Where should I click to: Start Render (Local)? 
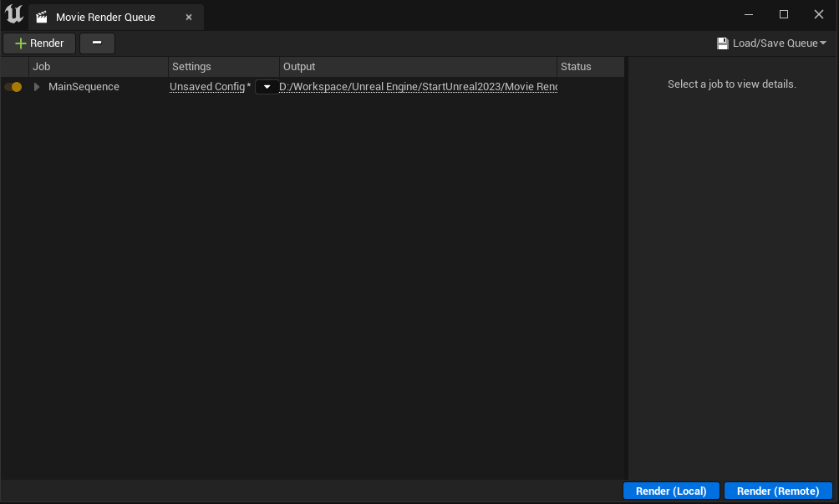coord(671,491)
